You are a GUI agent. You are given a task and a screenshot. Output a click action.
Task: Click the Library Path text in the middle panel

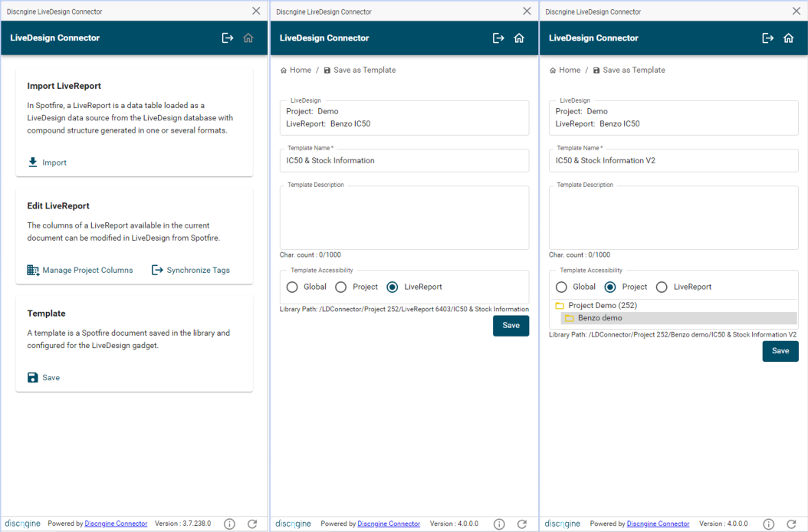404,309
